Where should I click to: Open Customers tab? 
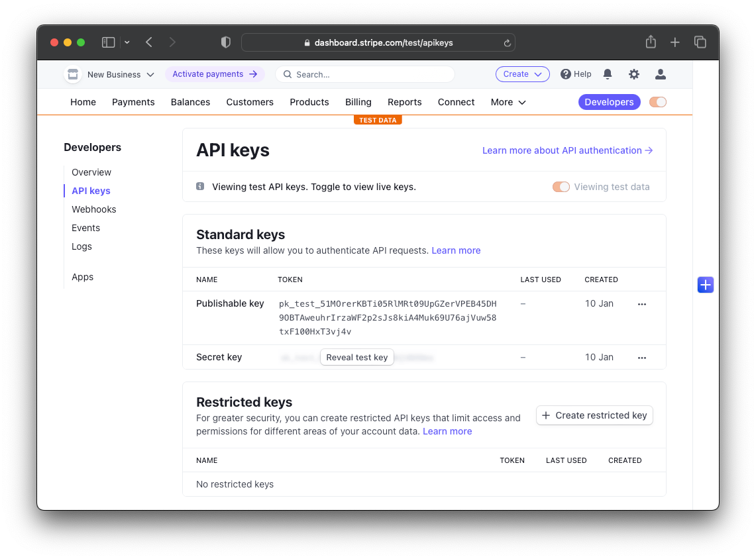tap(250, 102)
